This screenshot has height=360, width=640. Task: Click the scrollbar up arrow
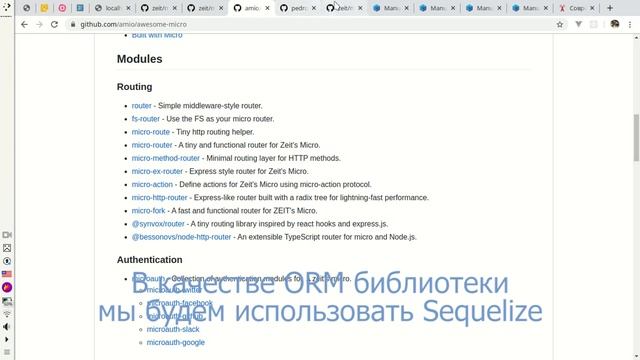636,37
